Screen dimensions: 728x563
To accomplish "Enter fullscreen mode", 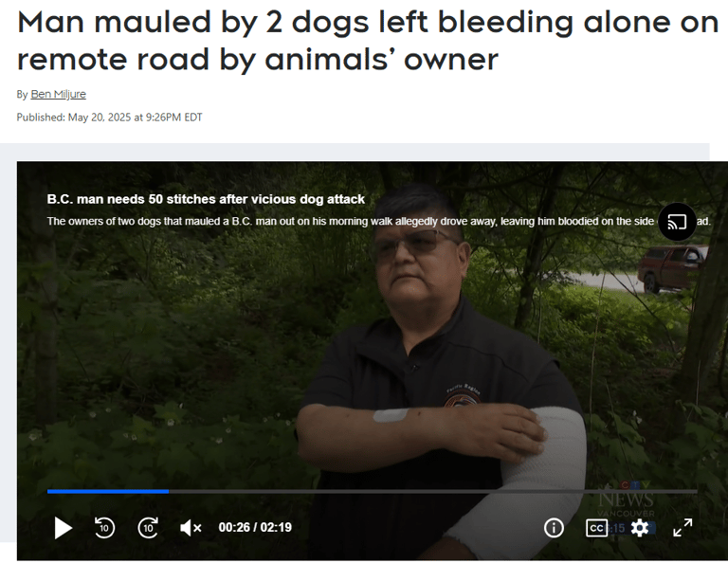I will click(x=682, y=528).
